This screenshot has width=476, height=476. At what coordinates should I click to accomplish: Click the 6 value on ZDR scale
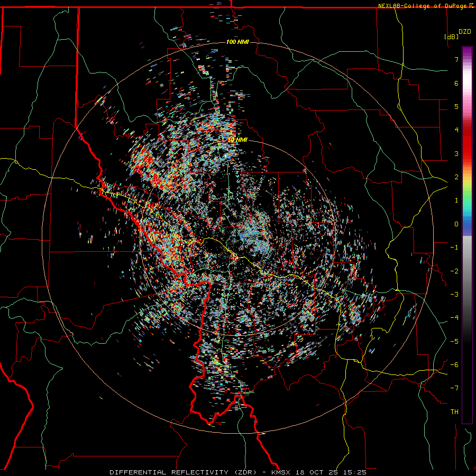456,83
